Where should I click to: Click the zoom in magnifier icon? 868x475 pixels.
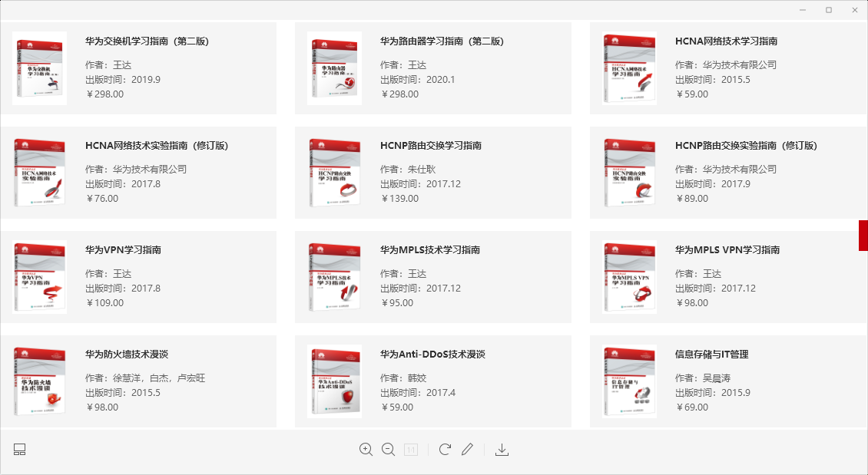[366, 450]
